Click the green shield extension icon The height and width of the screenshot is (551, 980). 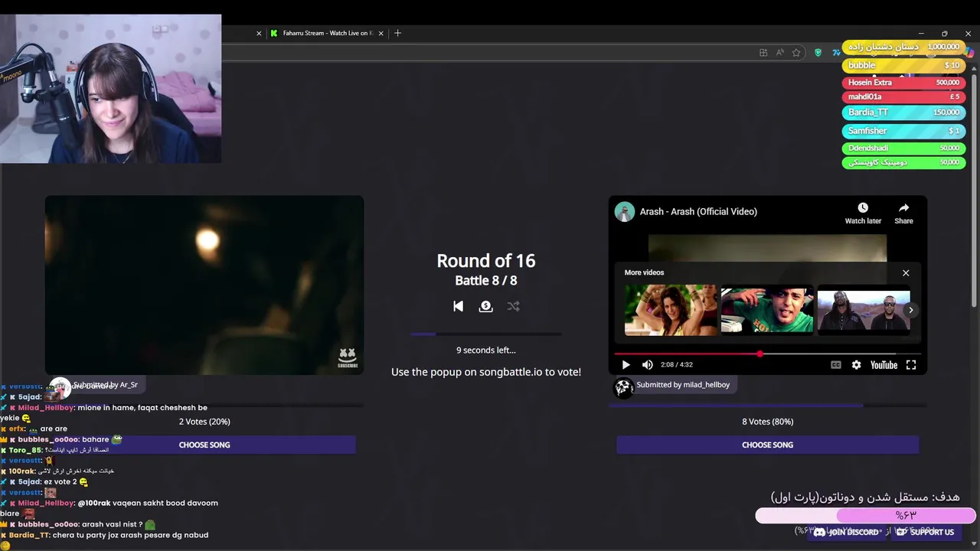818,52
